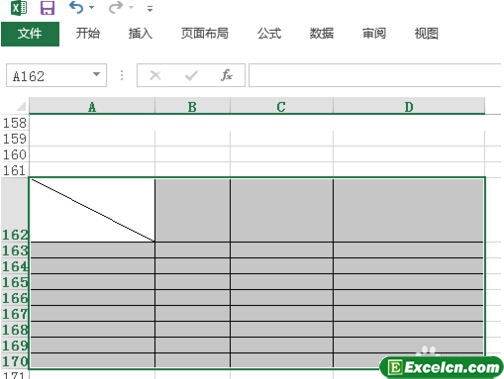Open the 审阅 ribbon tab

click(374, 33)
